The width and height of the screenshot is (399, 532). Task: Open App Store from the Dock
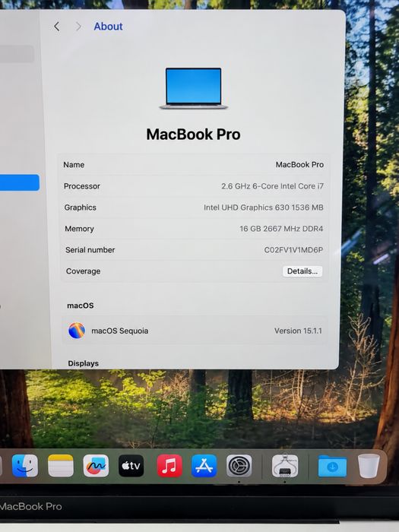tap(204, 466)
